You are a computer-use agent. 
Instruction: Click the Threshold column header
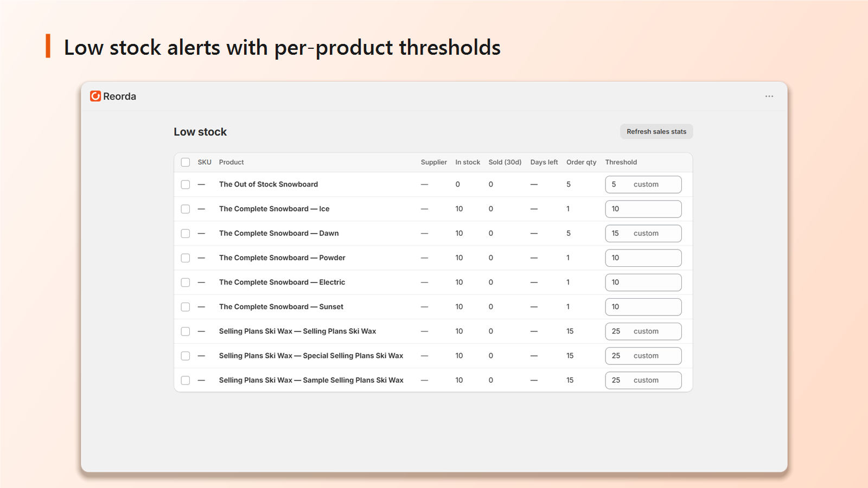(621, 162)
